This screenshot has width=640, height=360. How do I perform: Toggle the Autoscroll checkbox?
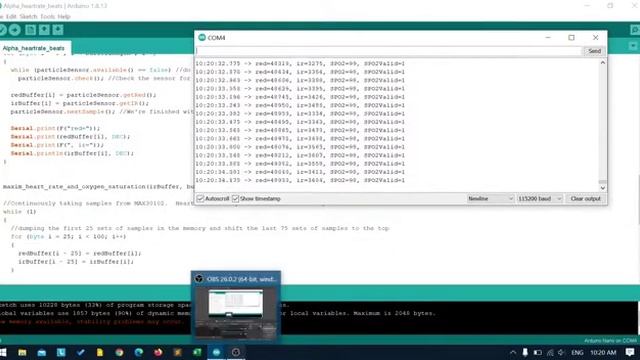click(x=200, y=199)
